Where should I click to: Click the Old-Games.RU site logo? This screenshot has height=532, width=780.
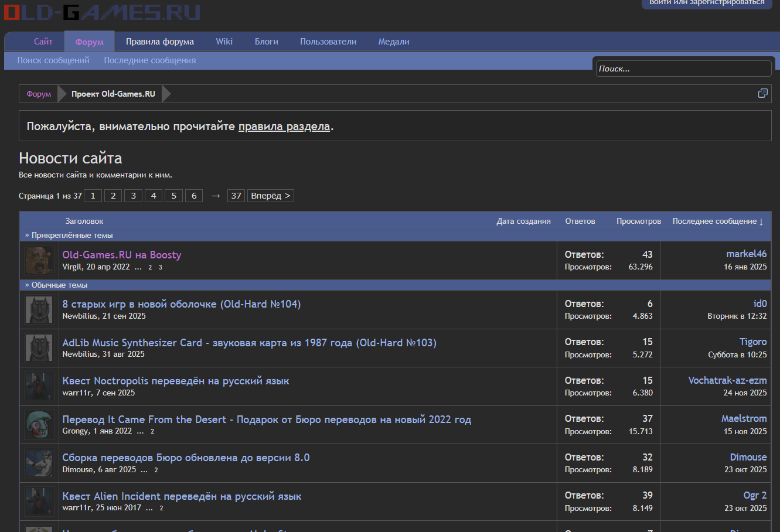click(103, 12)
